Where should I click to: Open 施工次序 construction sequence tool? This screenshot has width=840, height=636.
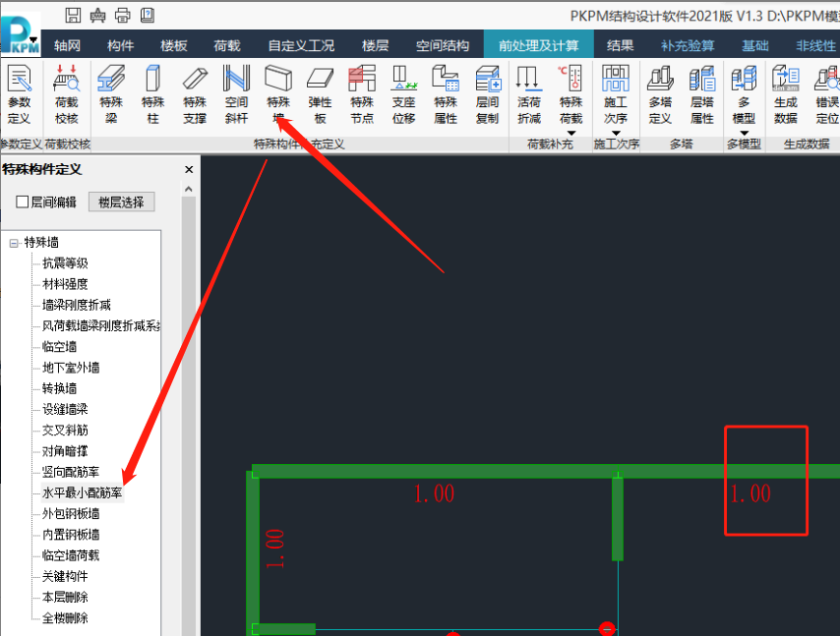pyautogui.click(x=616, y=94)
